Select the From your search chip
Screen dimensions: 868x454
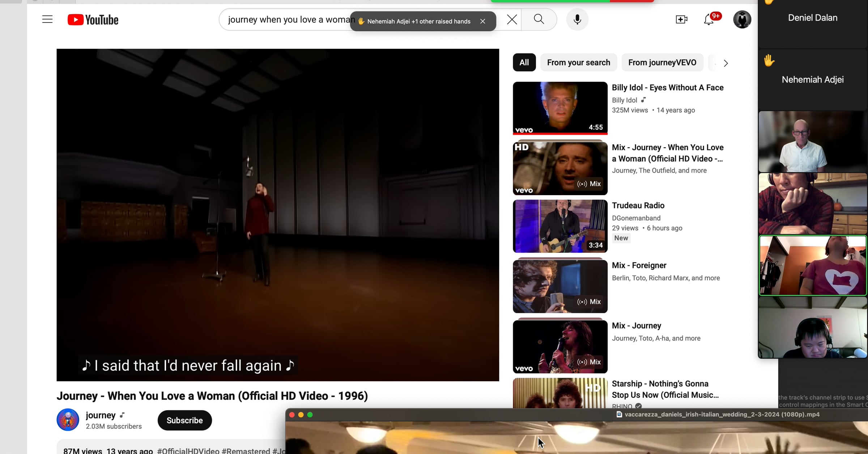(x=578, y=63)
